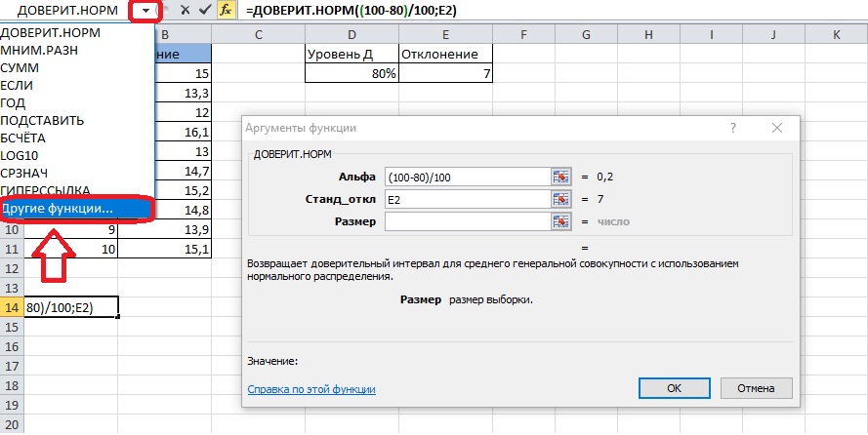
Task: Pick ЕСЛИ from the function dropdown
Action: [x=20, y=84]
